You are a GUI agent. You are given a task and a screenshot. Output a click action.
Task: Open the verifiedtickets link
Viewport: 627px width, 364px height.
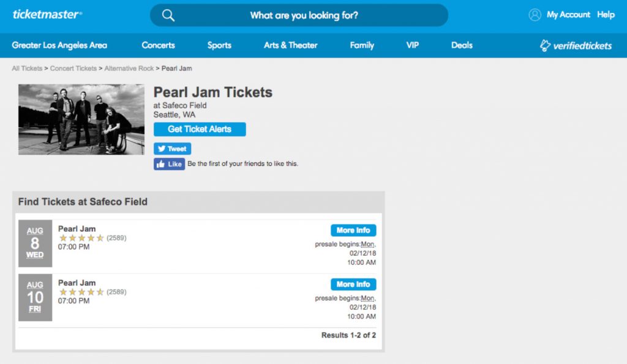pyautogui.click(x=576, y=45)
